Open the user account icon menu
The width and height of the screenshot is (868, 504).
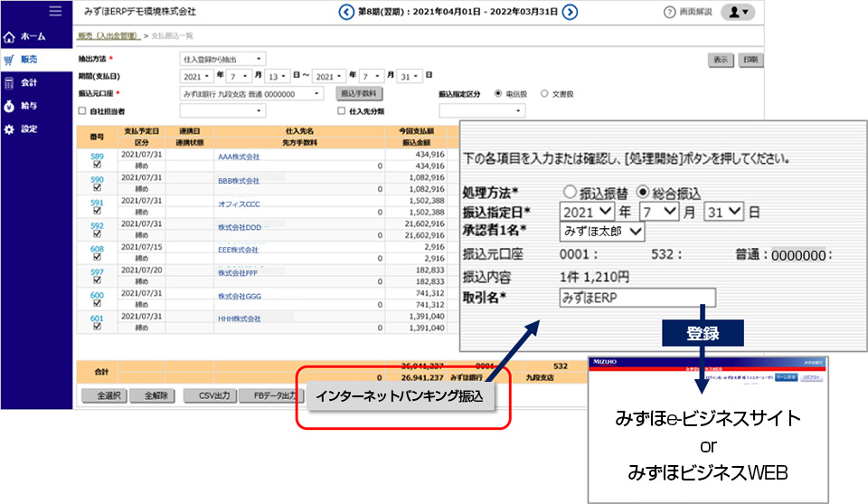(x=738, y=12)
